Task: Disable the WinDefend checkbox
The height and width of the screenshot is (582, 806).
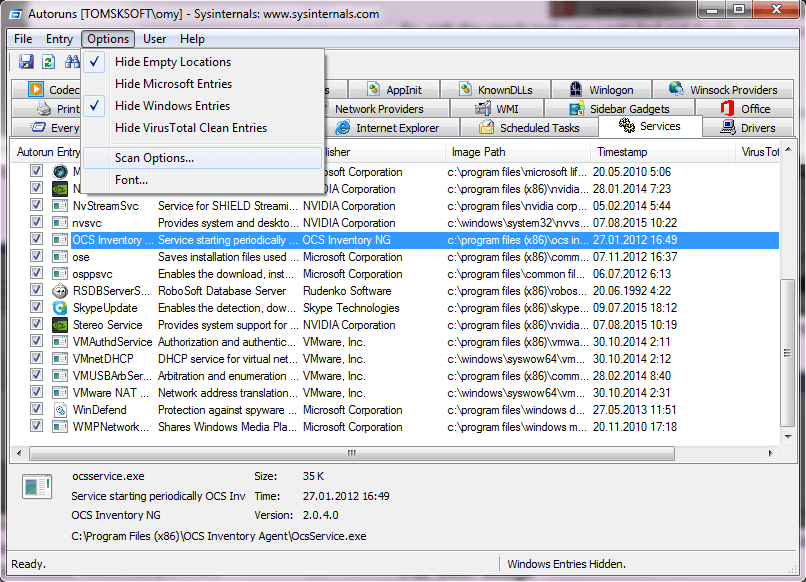Action: click(36, 409)
